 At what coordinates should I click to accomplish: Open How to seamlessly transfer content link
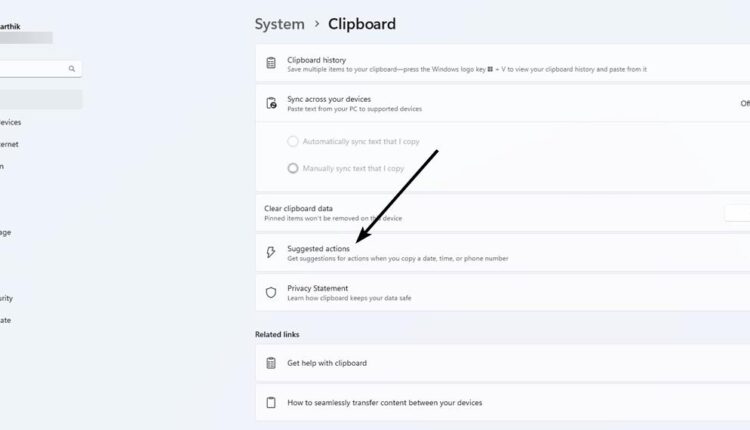click(x=503, y=403)
